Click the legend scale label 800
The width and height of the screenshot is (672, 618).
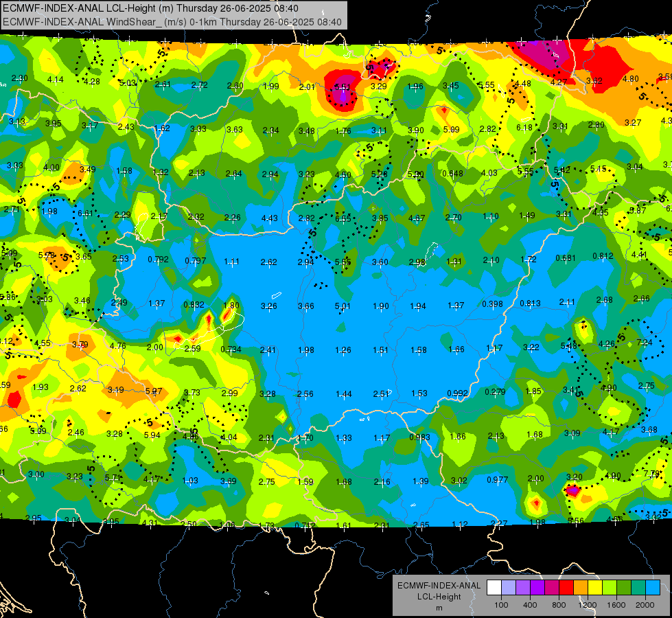tap(559, 605)
